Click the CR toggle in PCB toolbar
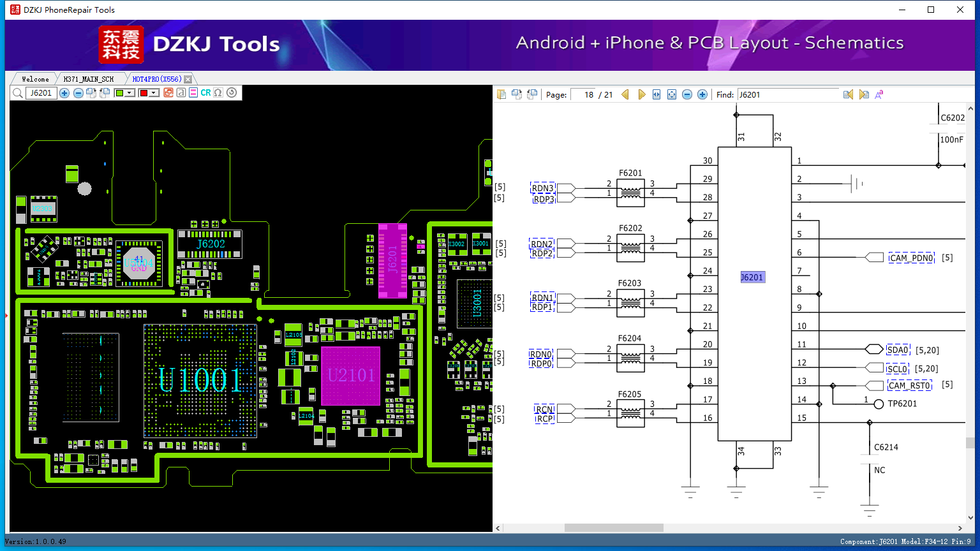 click(x=205, y=93)
